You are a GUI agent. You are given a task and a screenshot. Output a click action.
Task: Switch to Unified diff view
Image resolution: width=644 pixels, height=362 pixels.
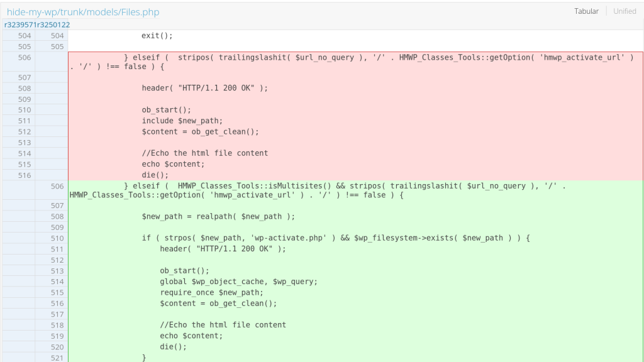pyautogui.click(x=625, y=11)
